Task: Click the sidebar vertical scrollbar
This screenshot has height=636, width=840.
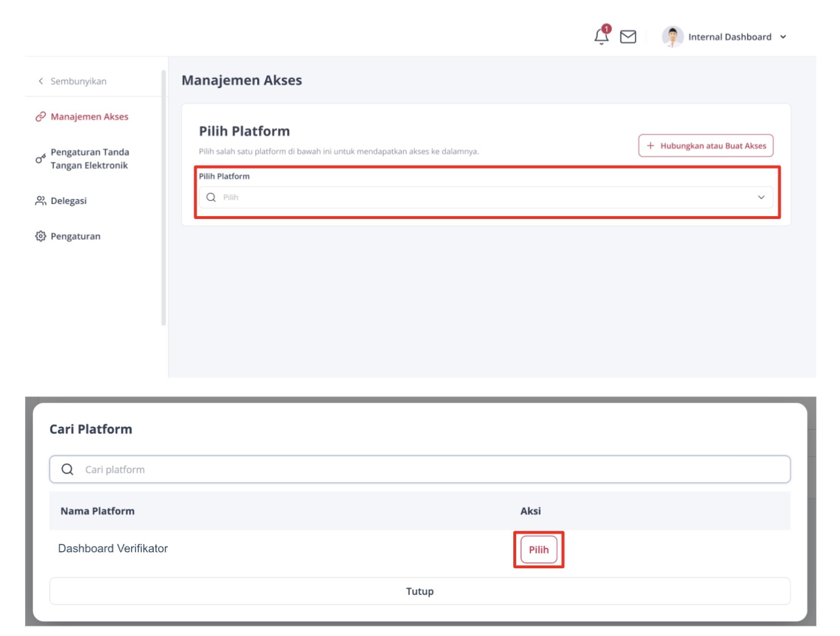Action: 164,197
